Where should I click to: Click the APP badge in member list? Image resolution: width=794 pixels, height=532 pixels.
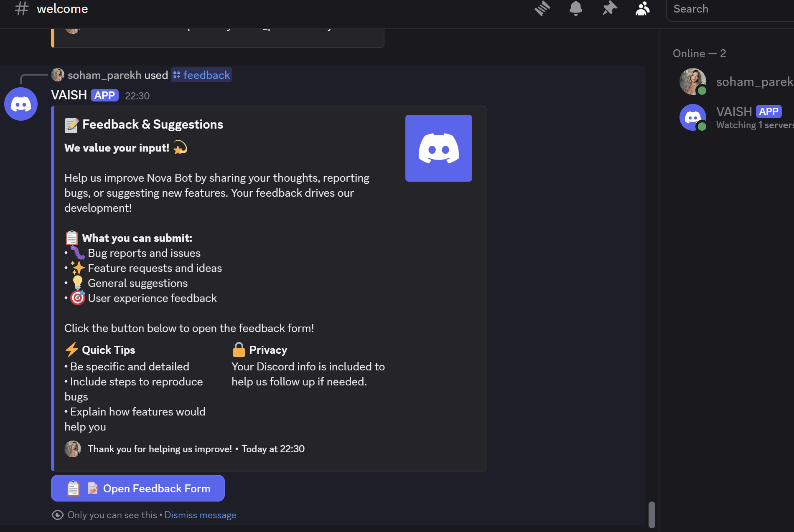pyautogui.click(x=769, y=111)
